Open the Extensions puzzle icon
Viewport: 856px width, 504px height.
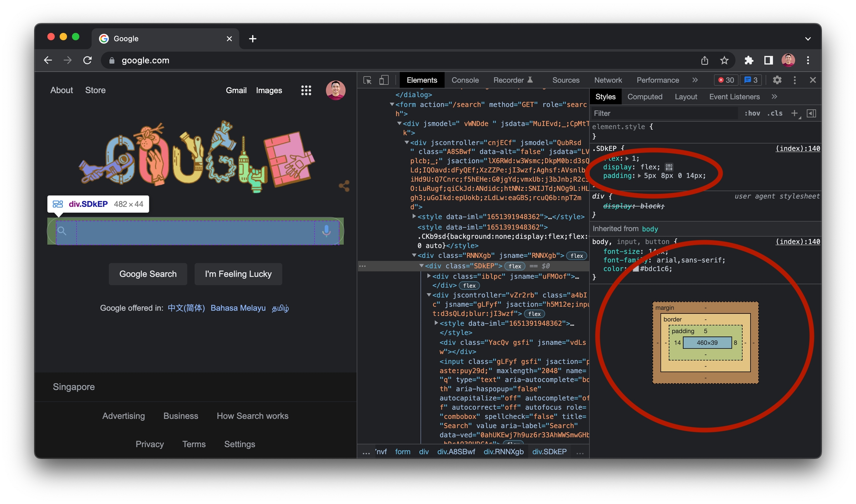(x=749, y=60)
